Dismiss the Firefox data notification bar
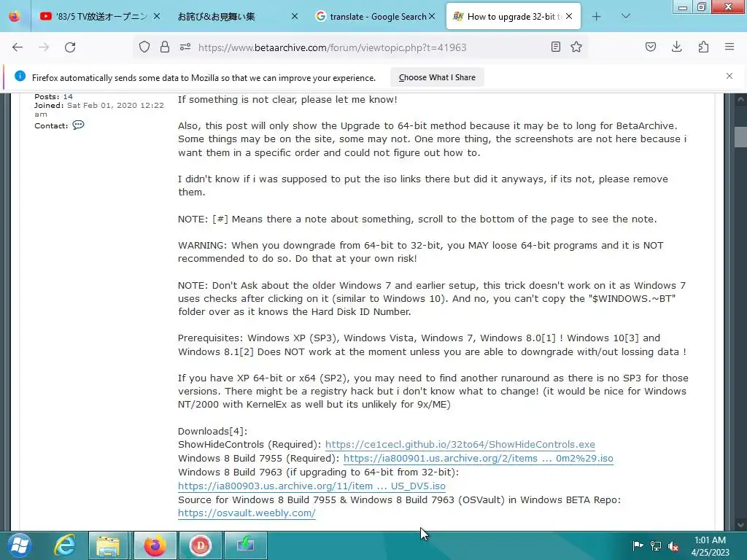 tap(729, 76)
